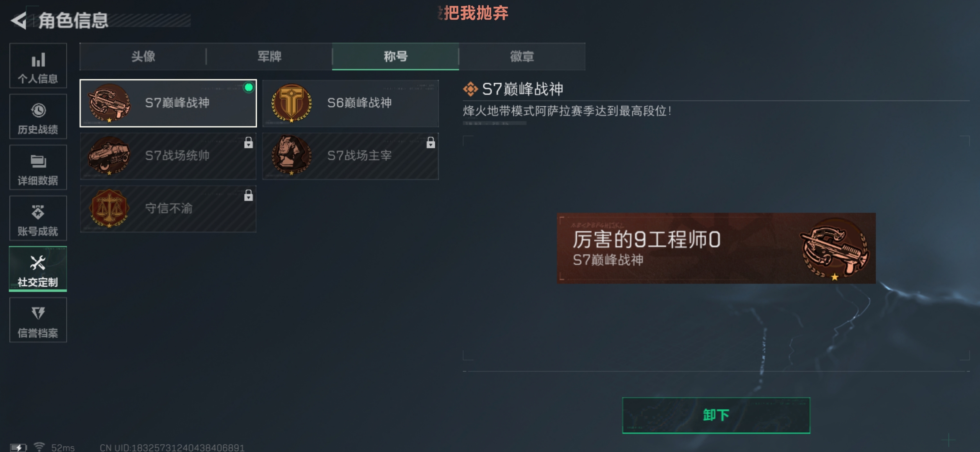Click the 卸下 unequip button

coord(716,415)
